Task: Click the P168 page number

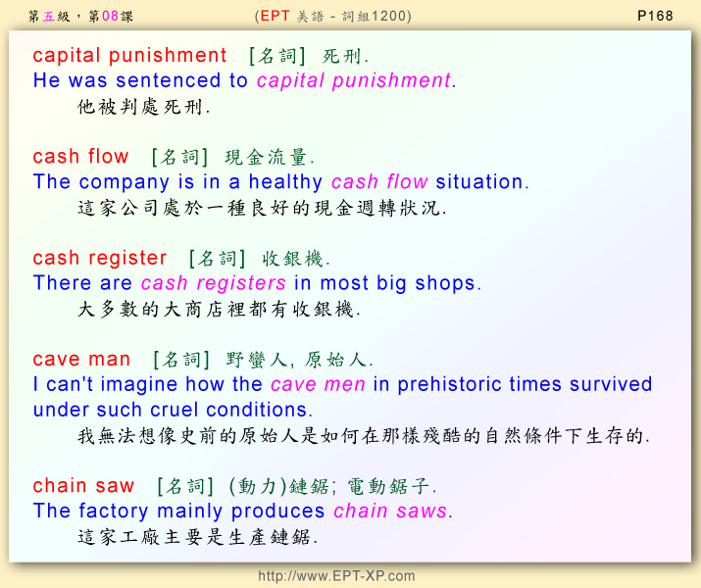Action: [654, 15]
